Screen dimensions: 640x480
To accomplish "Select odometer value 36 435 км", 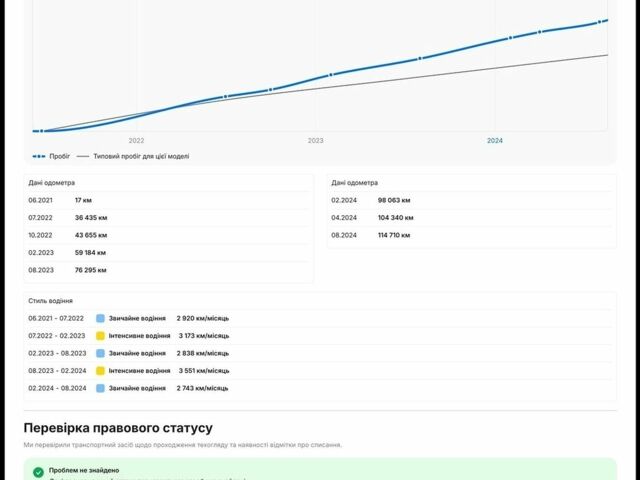I will (x=91, y=218).
